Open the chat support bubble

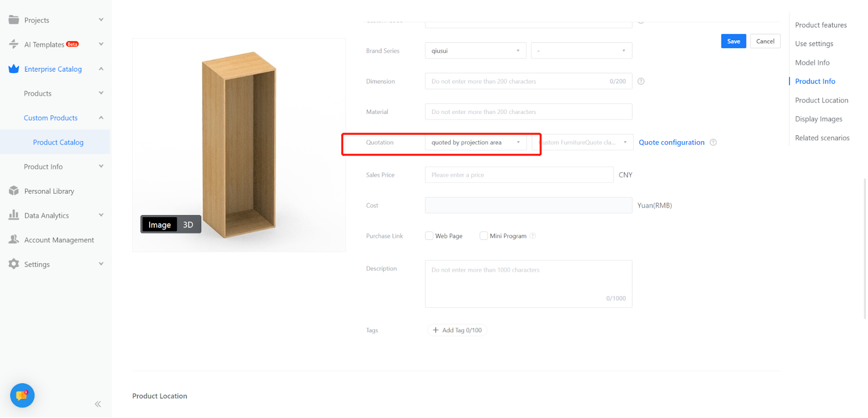[x=22, y=396]
